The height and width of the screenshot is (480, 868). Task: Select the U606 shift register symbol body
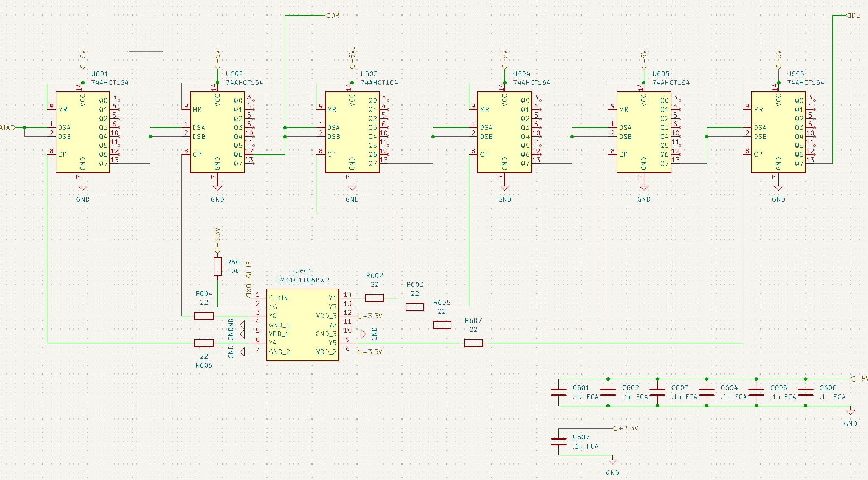778,132
